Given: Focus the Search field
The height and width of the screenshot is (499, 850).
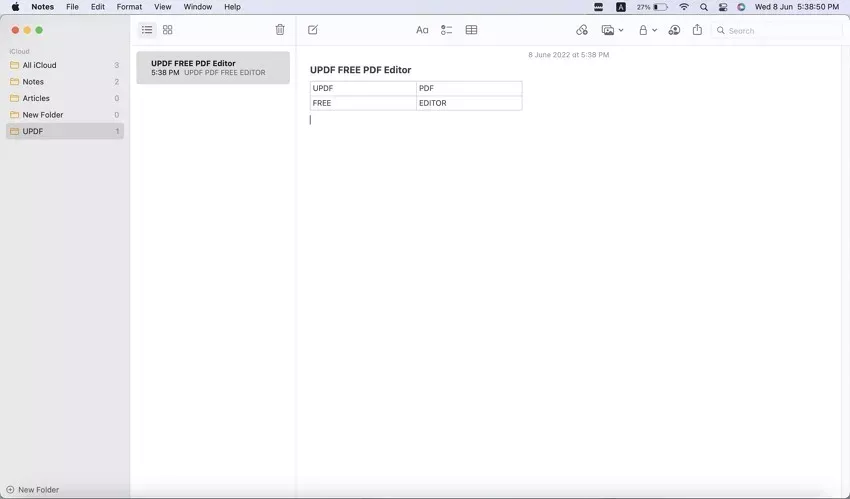Looking at the screenshot, I should click(x=776, y=30).
